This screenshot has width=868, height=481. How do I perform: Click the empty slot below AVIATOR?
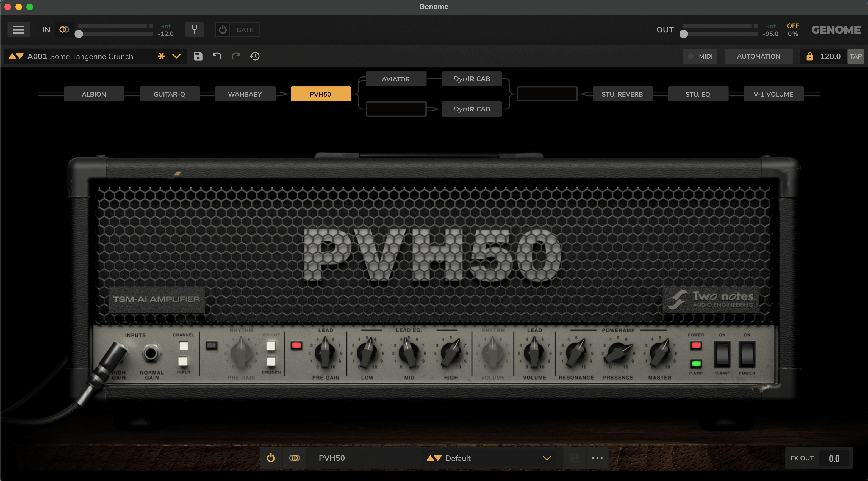[396, 109]
